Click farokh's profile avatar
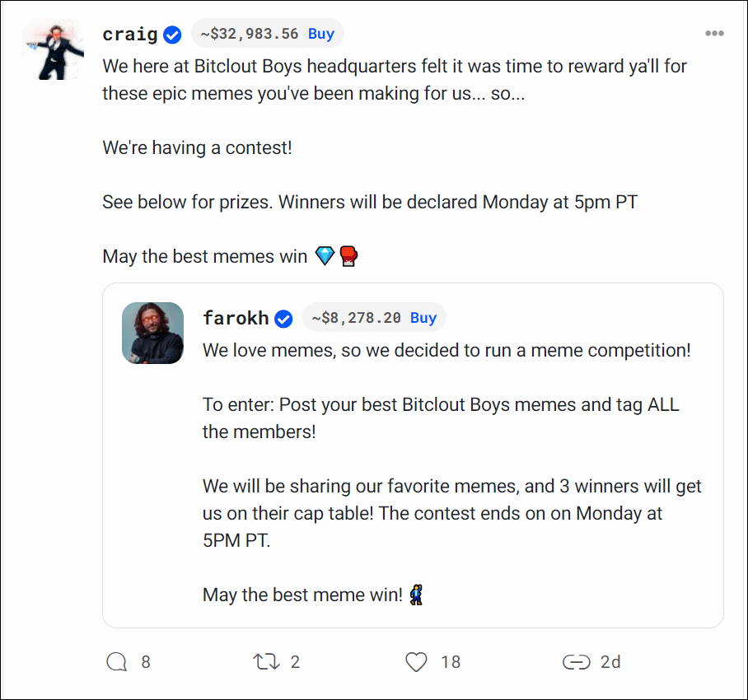748x700 pixels. 152,333
